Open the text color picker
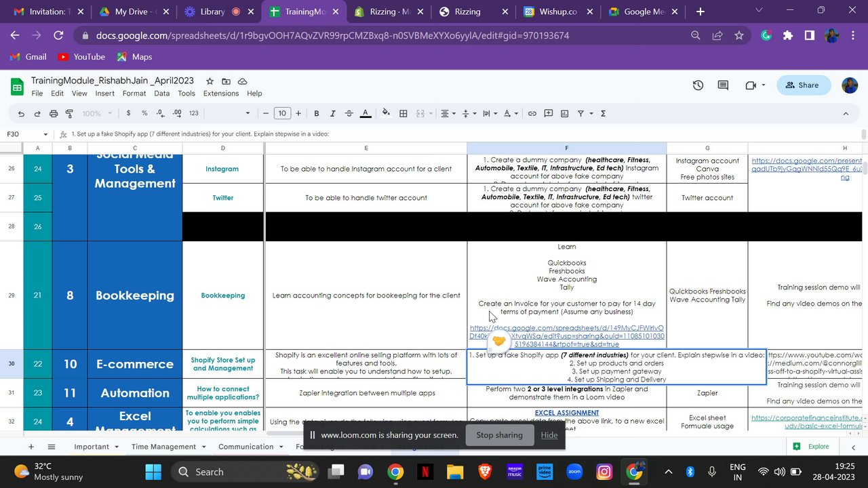 (366, 114)
